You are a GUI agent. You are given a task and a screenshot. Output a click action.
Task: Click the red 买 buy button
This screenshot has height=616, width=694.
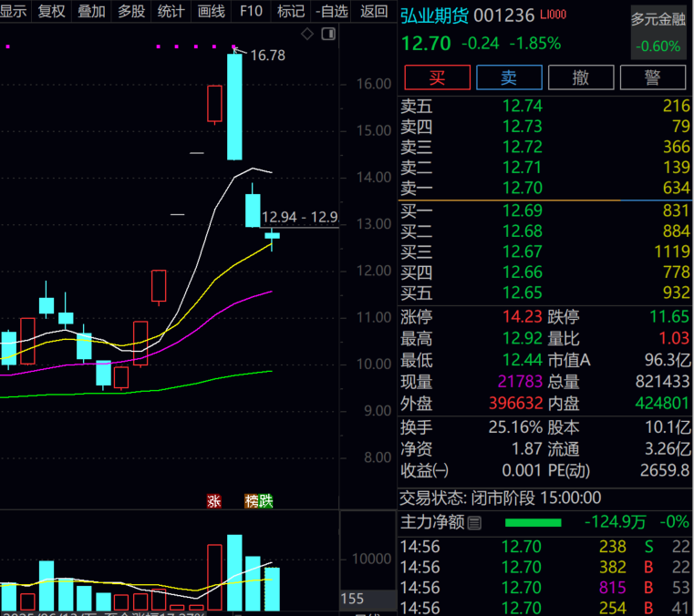pyautogui.click(x=438, y=77)
